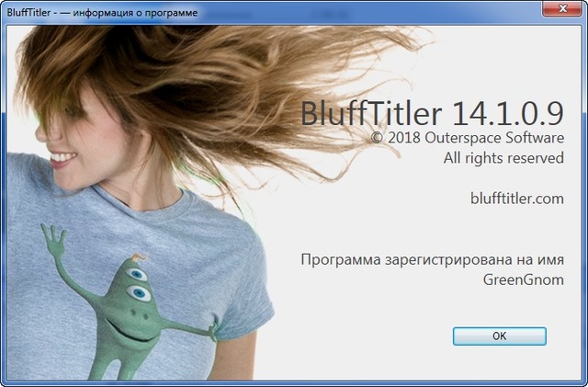The height and width of the screenshot is (387, 588).
Task: Open the blufftitler.com website link
Action: [516, 199]
